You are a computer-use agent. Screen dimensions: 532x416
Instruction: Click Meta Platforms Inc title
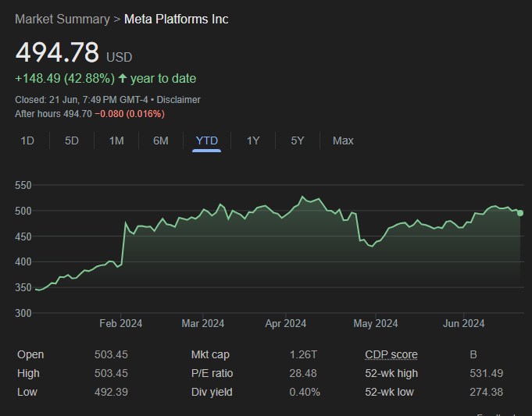176,20
